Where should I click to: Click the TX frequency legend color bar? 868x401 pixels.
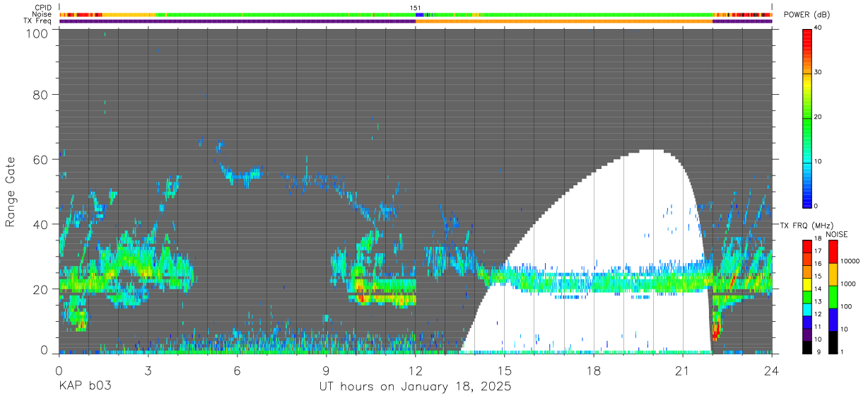pos(807,297)
